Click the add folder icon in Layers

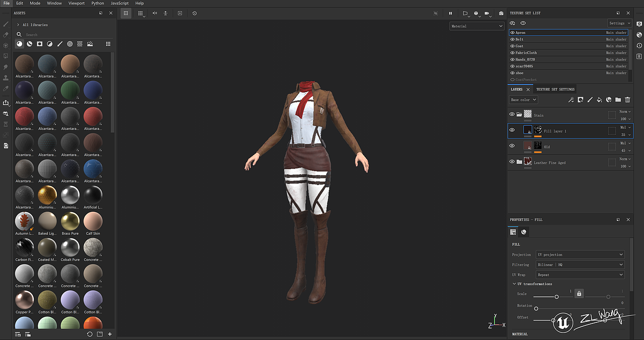click(618, 100)
